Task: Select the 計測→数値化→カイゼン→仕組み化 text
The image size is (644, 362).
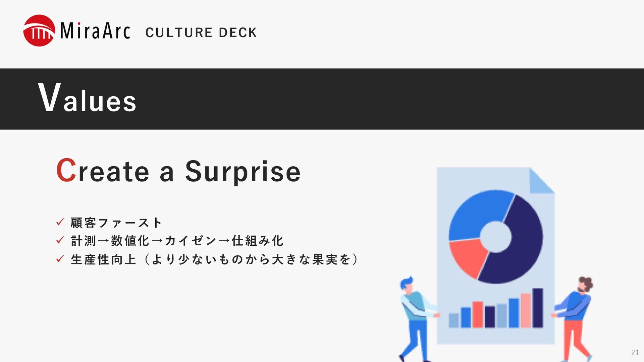Action: [x=177, y=241]
